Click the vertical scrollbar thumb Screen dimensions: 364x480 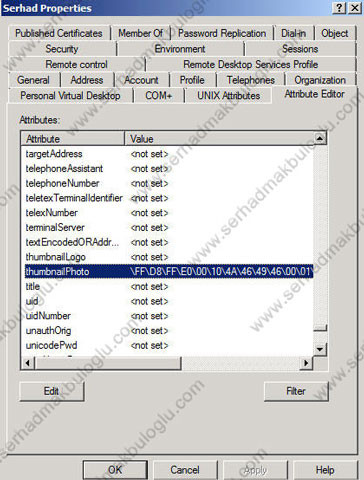(x=320, y=328)
